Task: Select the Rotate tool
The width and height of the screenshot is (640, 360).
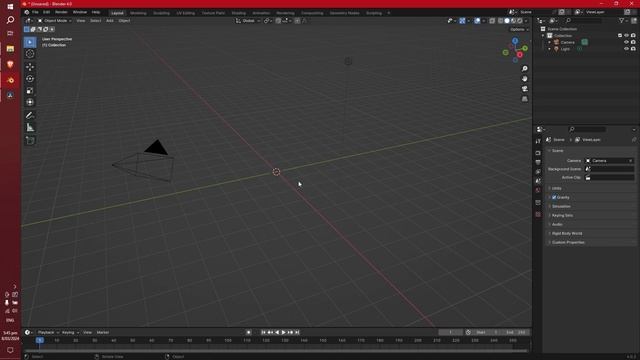Action: (x=30, y=78)
